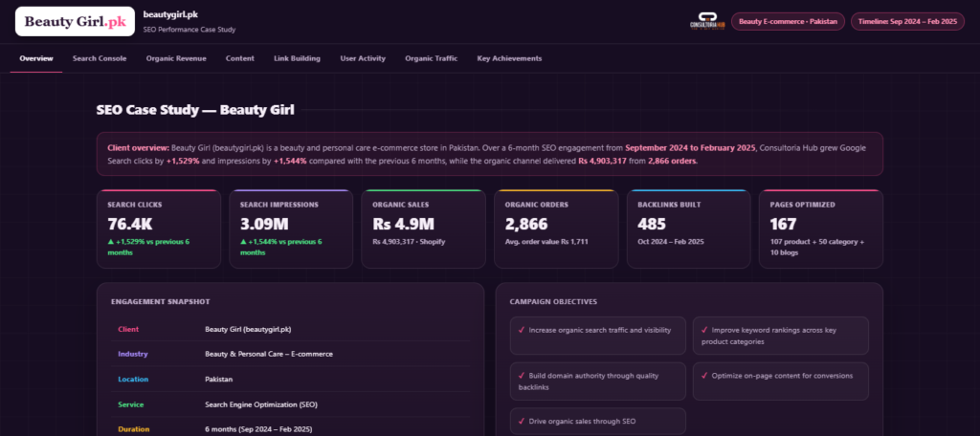
Task: Click the SEO Performance Case Study subtitle
Action: tap(189, 30)
